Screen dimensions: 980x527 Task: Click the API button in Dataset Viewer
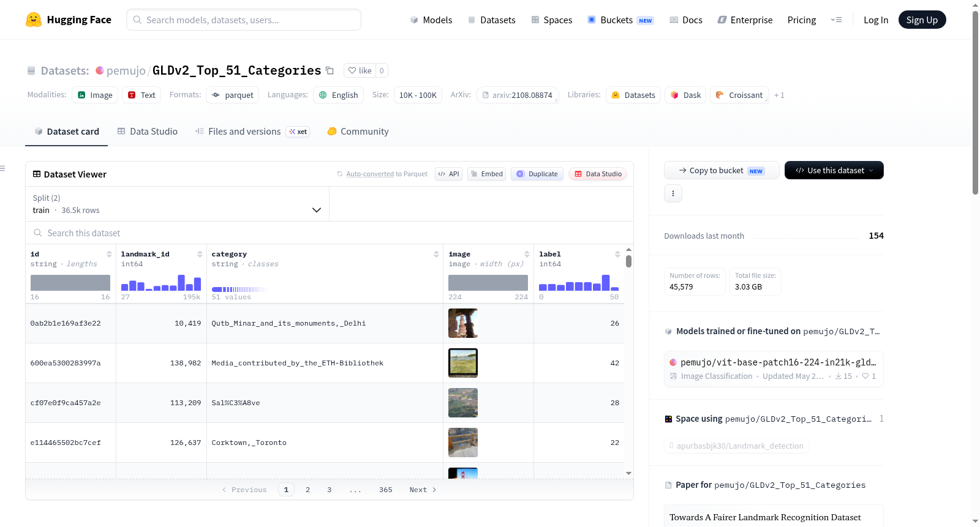coord(448,174)
